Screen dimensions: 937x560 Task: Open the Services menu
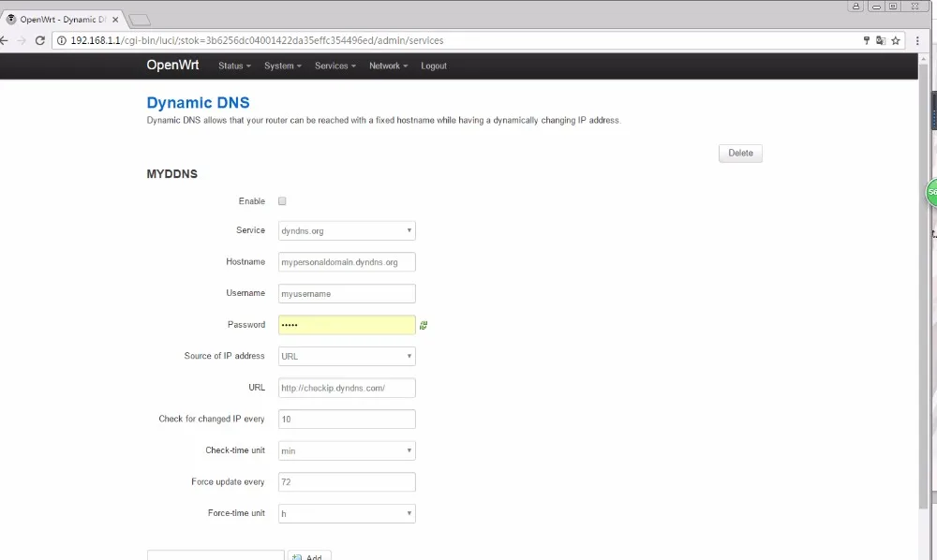[x=335, y=66]
